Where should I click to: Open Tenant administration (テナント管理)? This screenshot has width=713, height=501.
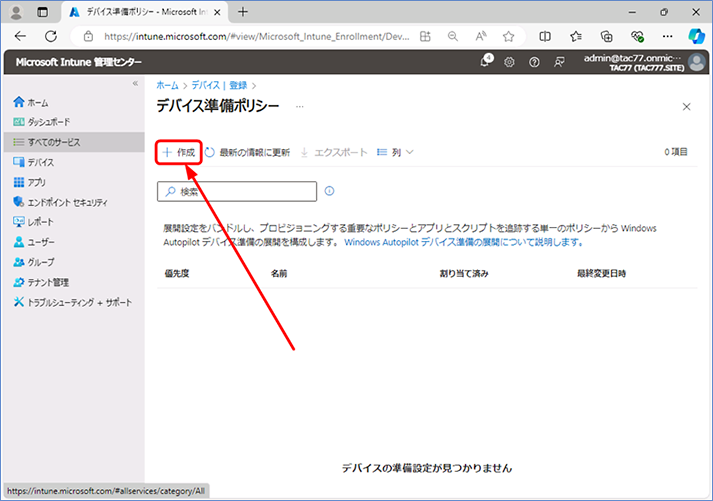click(x=41, y=282)
